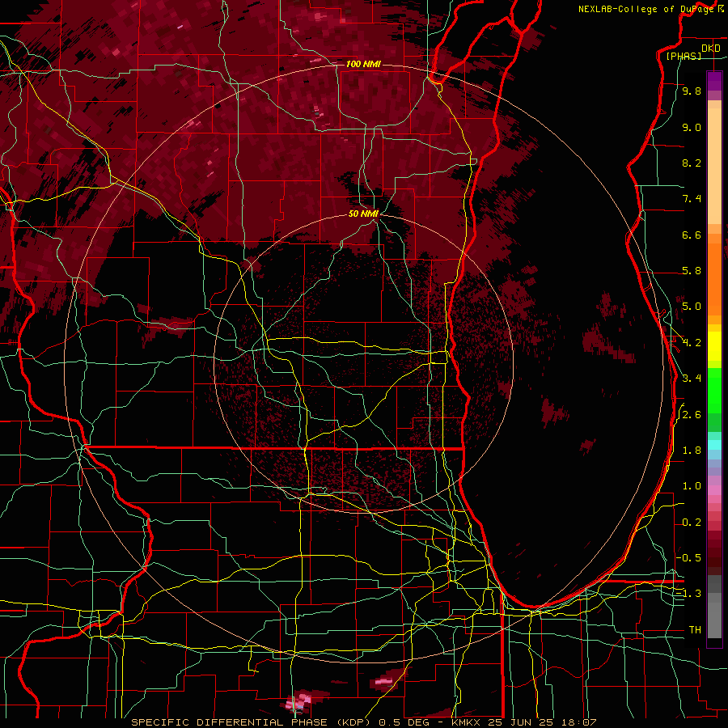Select the 0.2 value on the scale

692,523
